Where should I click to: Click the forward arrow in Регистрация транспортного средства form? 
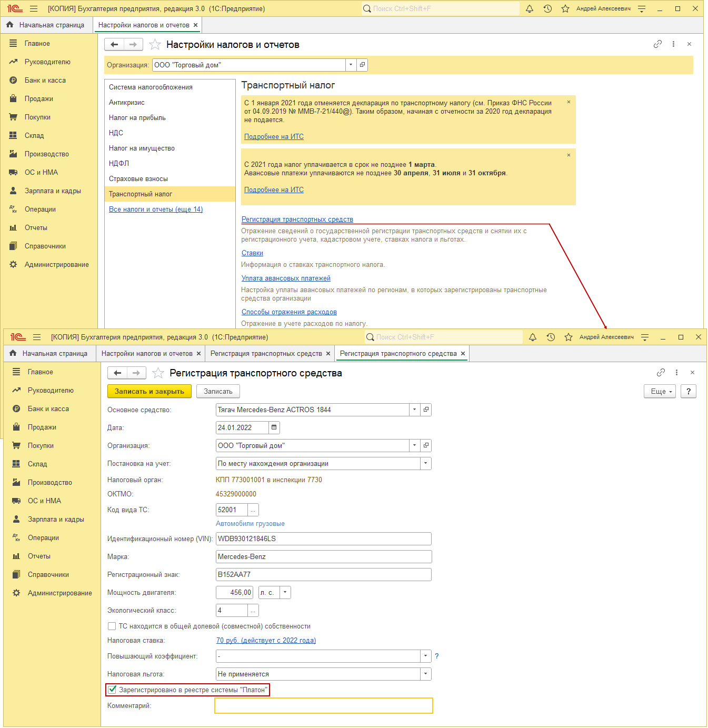coord(136,373)
